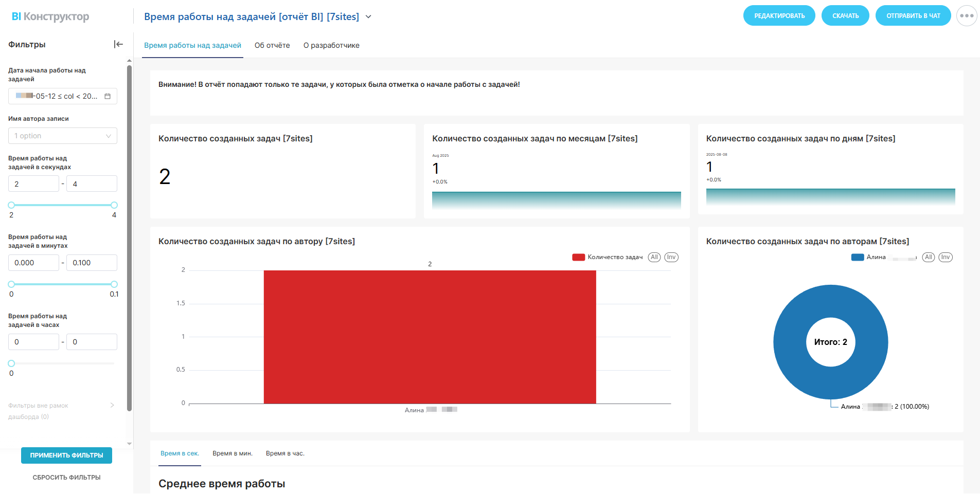Expand the report title dropdown chevron
This screenshot has width=980, height=494.
pyautogui.click(x=368, y=17)
